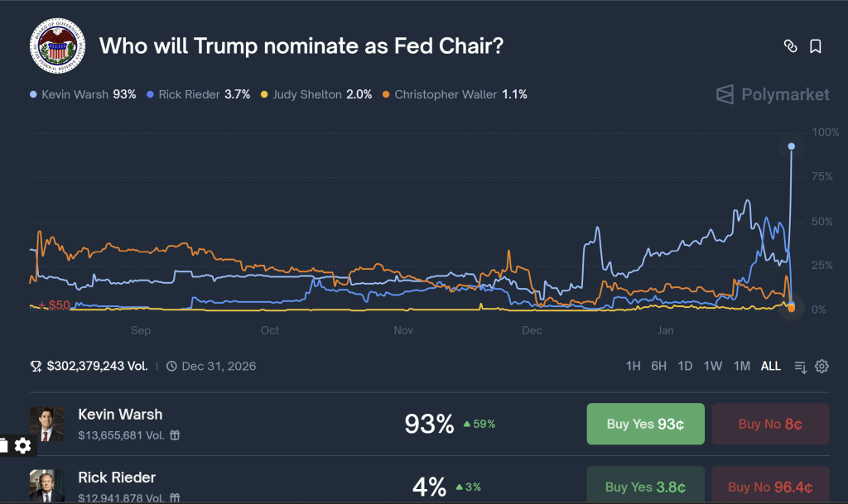Screen dimensions: 848x504
Task: Click the Polymarket logo
Action: point(772,94)
